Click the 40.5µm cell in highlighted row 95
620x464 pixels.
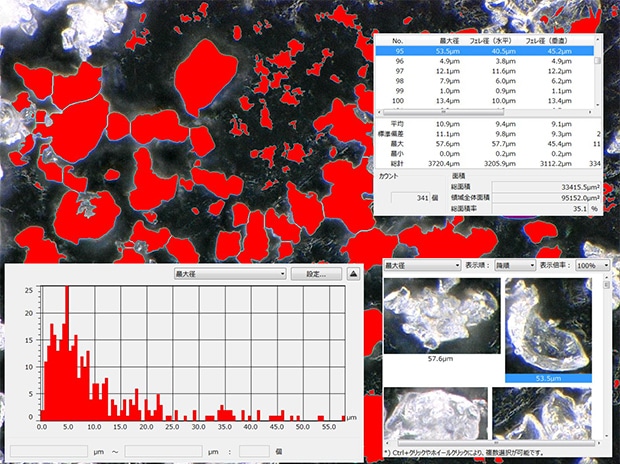(x=504, y=51)
